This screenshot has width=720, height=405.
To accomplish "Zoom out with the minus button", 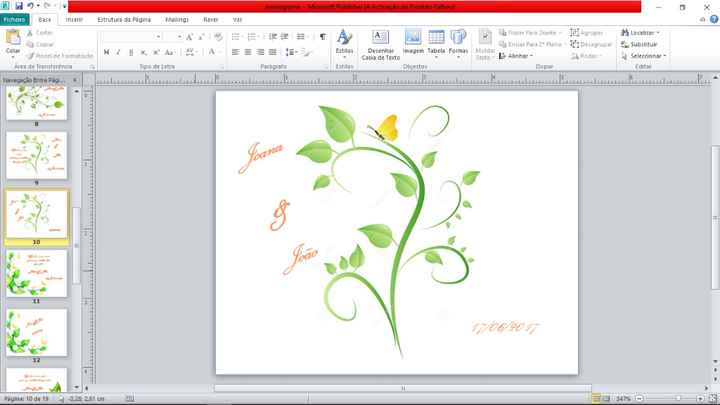I will point(639,399).
